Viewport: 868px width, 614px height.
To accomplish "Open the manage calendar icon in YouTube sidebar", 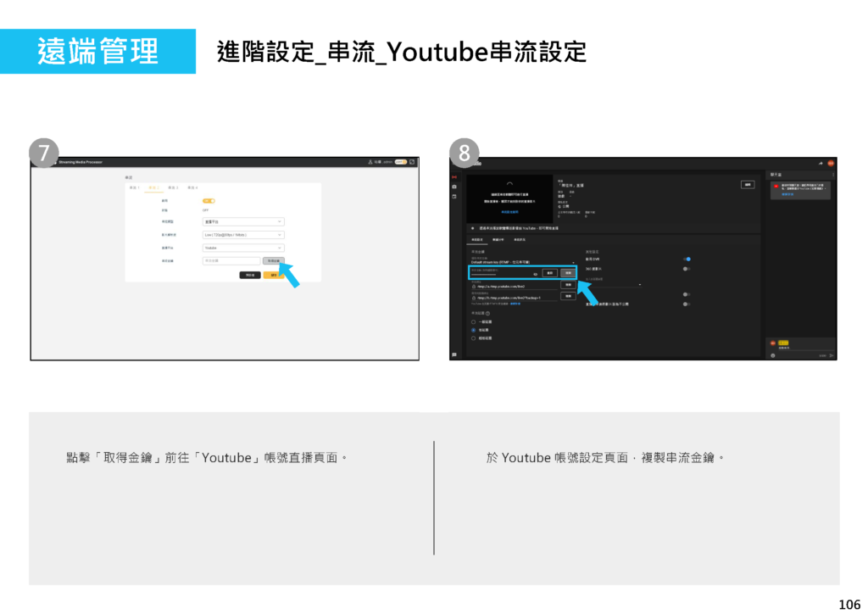I will (454, 197).
